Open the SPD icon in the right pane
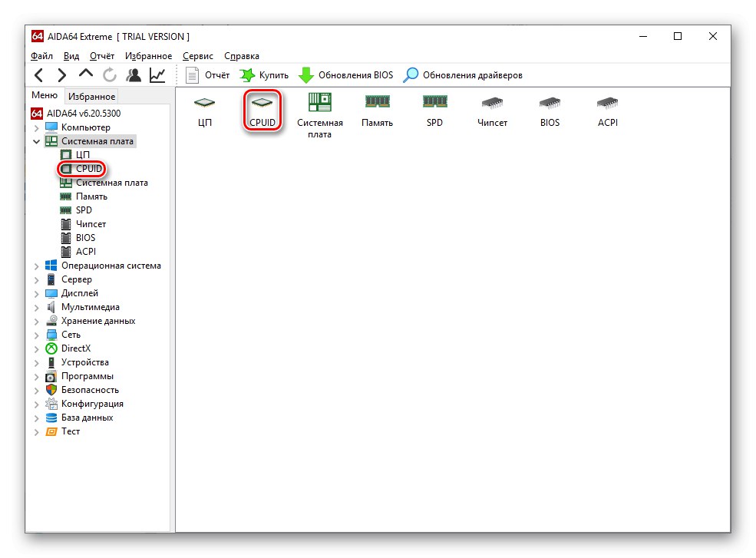Viewport: 756px width, 558px height. click(434, 111)
